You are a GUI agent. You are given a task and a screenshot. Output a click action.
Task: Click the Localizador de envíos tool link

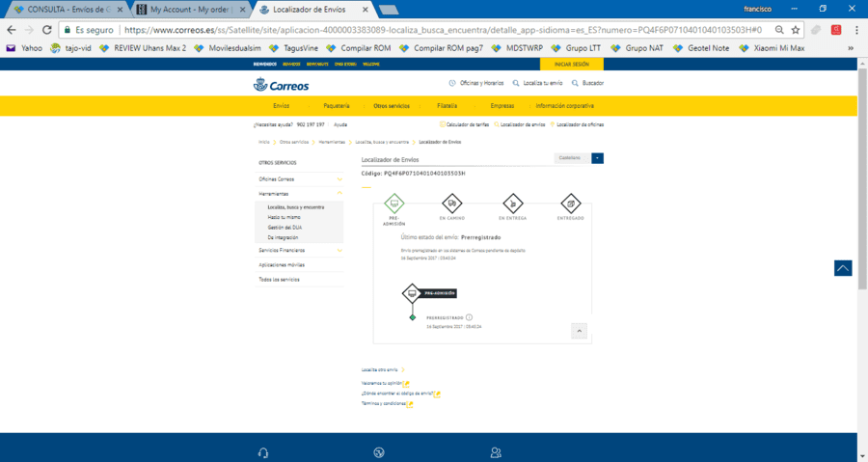[x=523, y=124]
